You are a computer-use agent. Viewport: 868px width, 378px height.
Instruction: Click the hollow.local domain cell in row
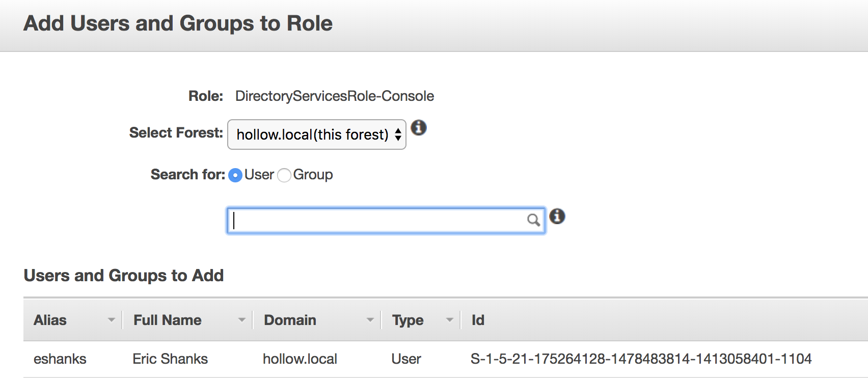tap(300, 359)
